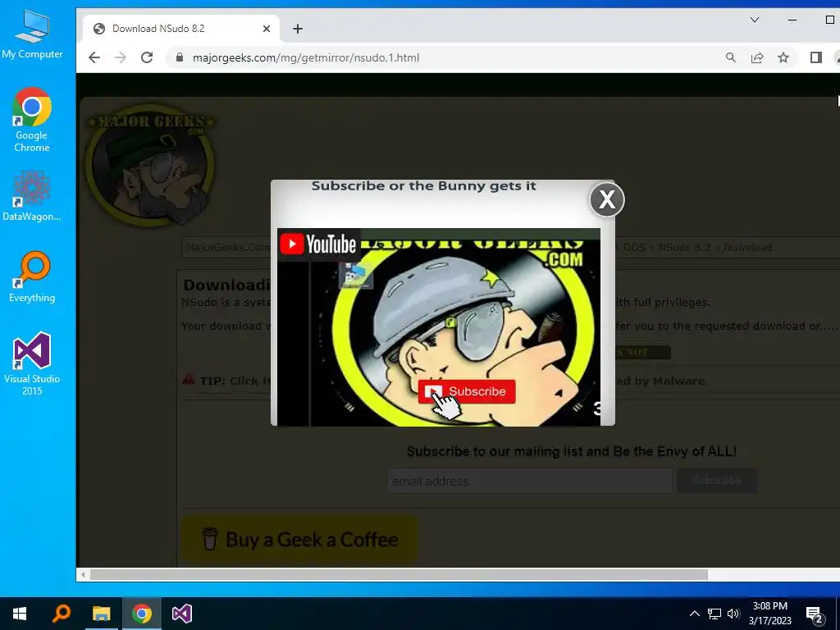Close the subscribe popup with X button

click(x=606, y=200)
